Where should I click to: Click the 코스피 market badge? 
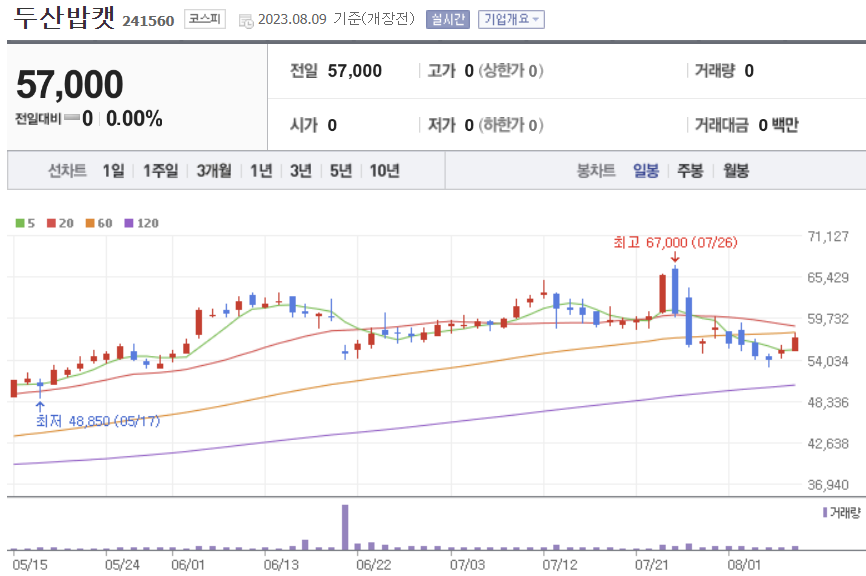[205, 19]
